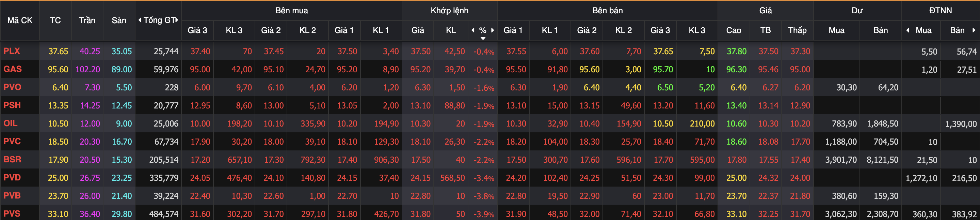Screen dimensions: 980x220
Task: Click the Sàn floor price header
Action: pyautogui.click(x=119, y=20)
